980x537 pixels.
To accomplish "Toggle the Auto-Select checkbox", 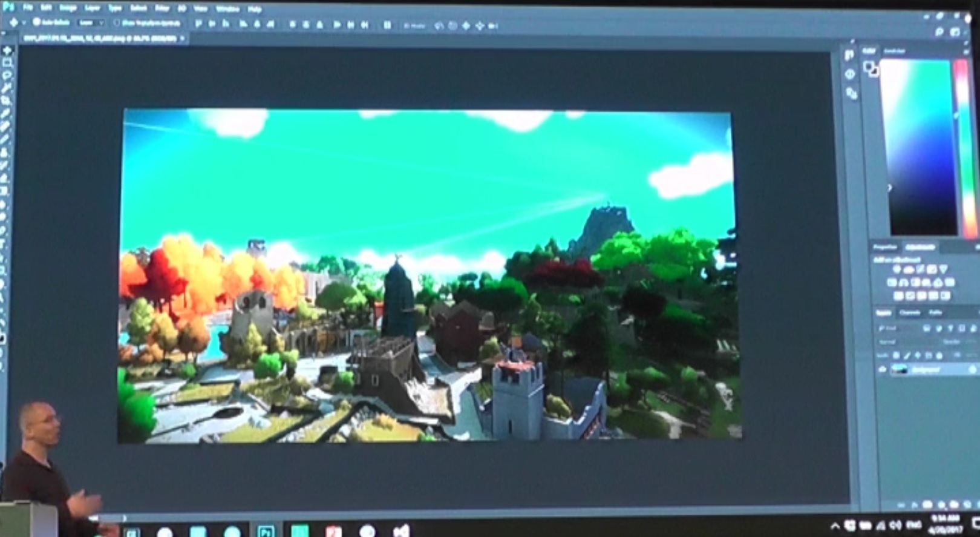I will tap(37, 22).
